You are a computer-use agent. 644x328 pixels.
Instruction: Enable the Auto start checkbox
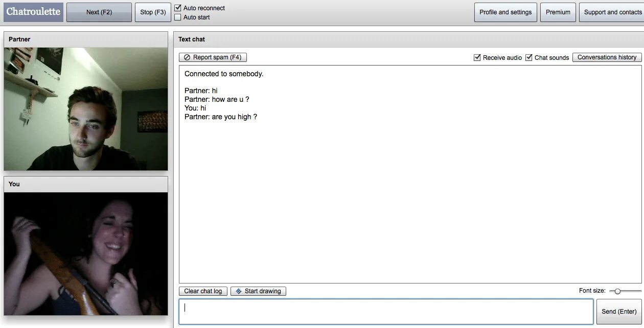point(178,17)
